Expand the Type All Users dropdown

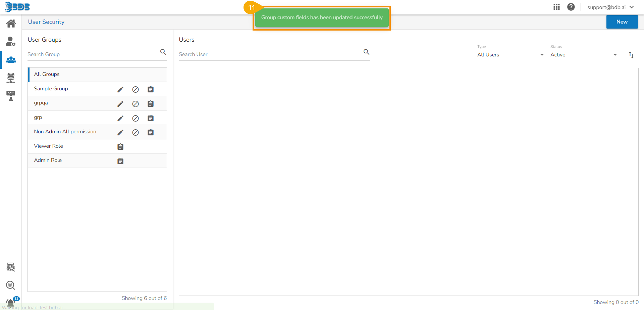click(x=511, y=55)
